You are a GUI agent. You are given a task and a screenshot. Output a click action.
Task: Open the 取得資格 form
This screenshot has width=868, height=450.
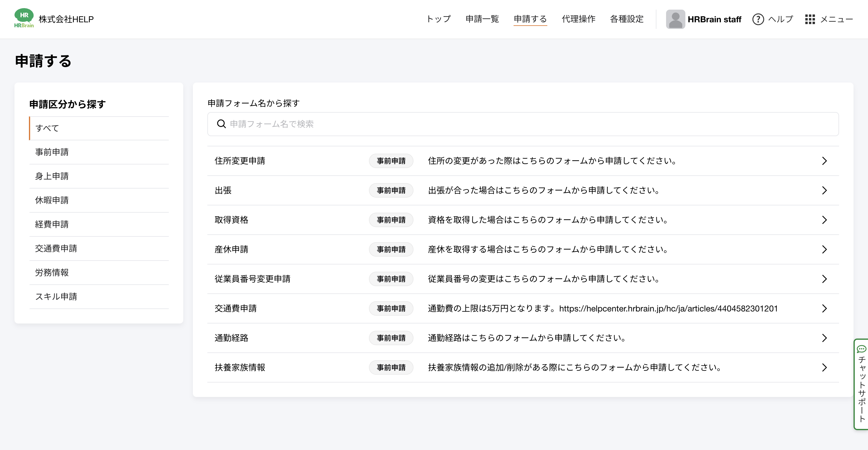point(231,220)
